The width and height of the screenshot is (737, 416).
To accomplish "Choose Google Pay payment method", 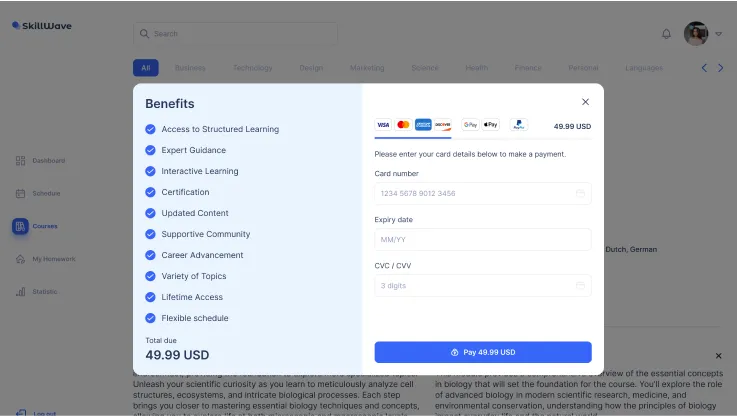I will [x=471, y=125].
